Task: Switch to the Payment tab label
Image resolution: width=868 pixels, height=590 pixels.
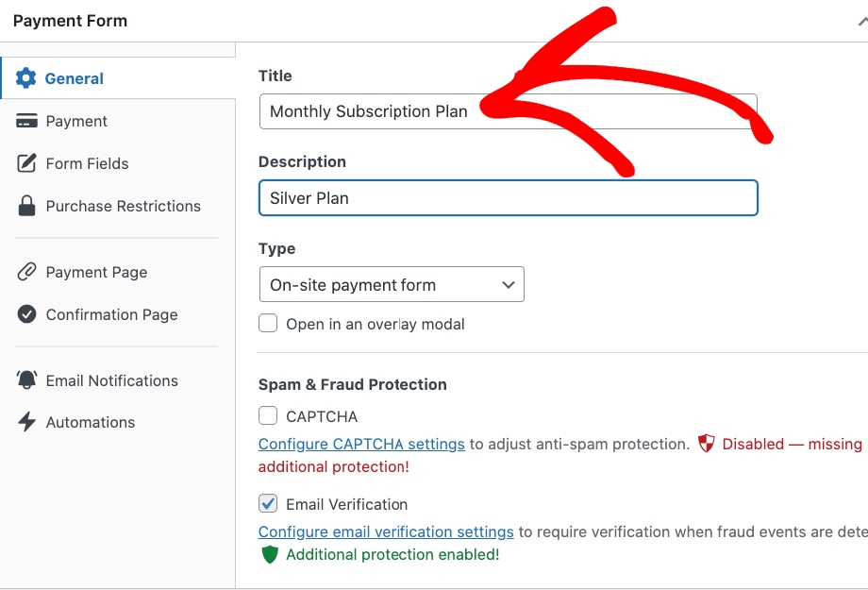Action: [76, 121]
